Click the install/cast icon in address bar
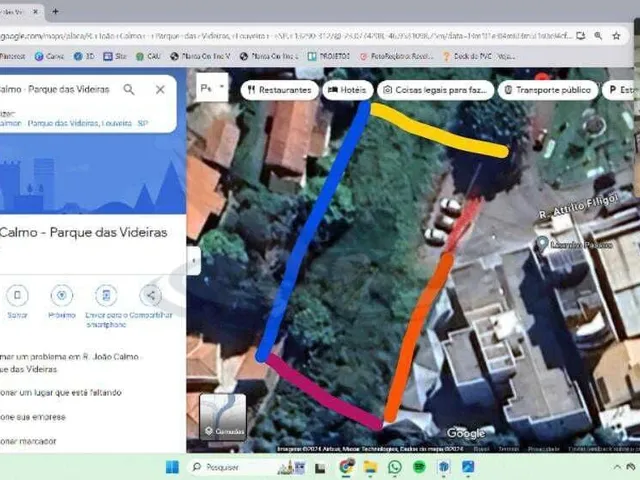 pos(580,36)
